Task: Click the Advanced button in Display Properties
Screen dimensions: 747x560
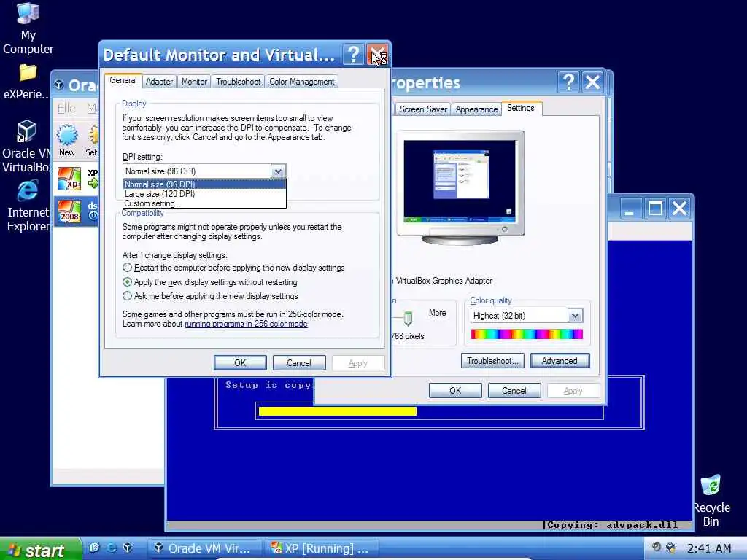Action: tap(560, 361)
